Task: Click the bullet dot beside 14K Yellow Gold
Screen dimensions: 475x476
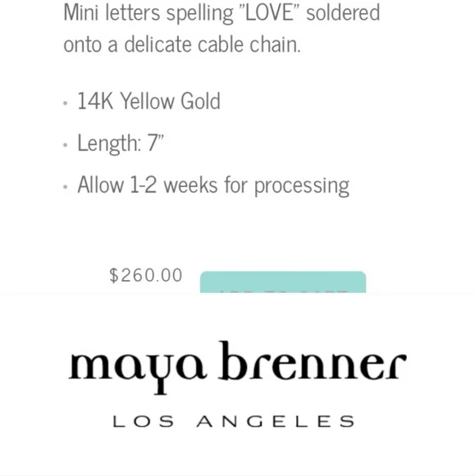Action: click(x=66, y=103)
